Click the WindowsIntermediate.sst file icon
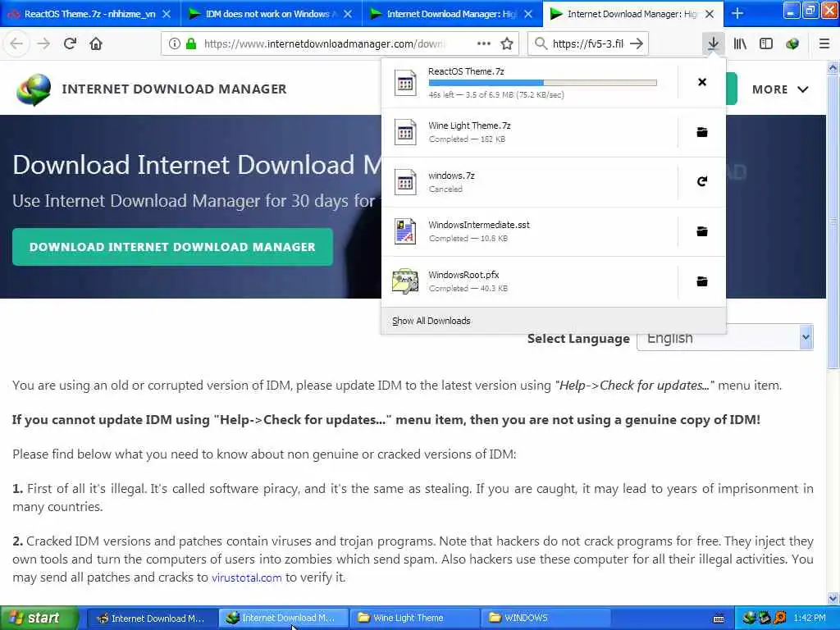 pos(405,231)
